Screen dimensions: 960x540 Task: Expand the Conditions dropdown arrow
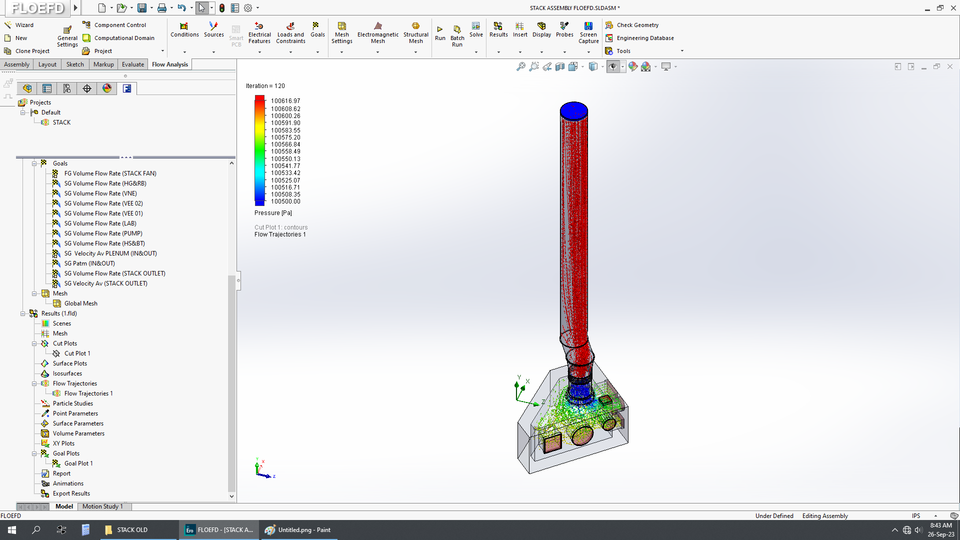184,52
